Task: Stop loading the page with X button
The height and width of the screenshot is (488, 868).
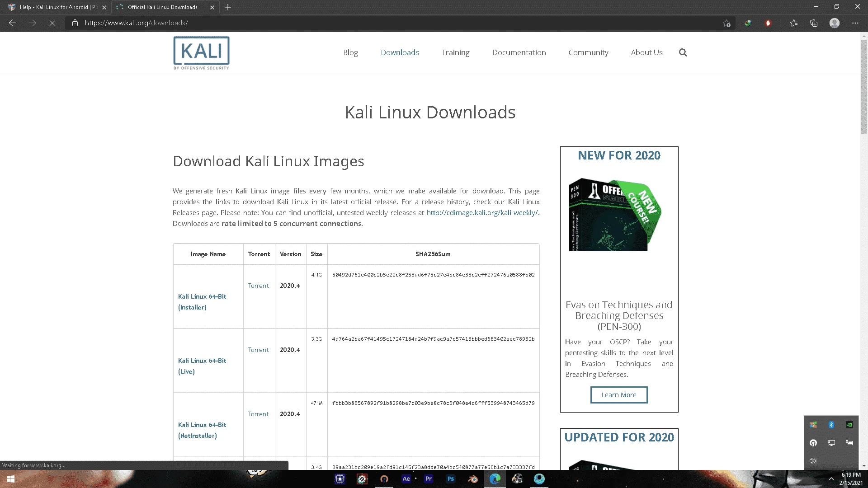Action: [x=52, y=23]
